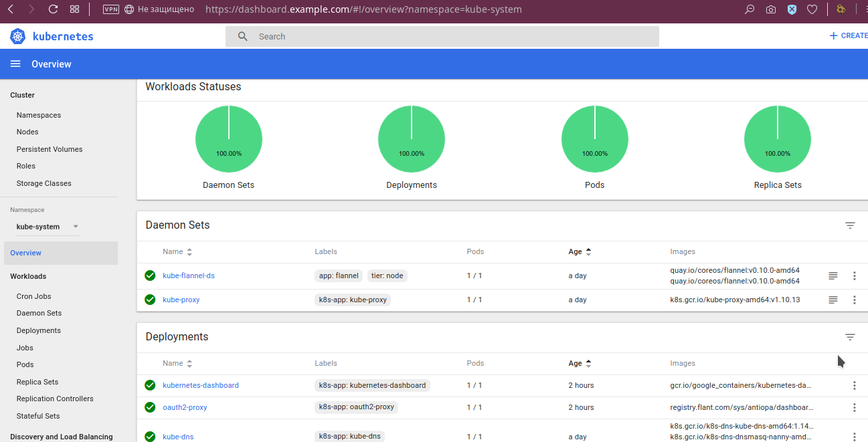Click Workloads section heading in sidebar
Viewport: 868px width, 442px height.
click(28, 276)
